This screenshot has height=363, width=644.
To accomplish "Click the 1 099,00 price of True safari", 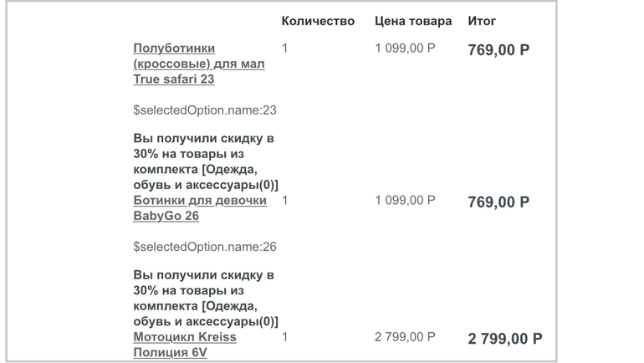I will [405, 49].
